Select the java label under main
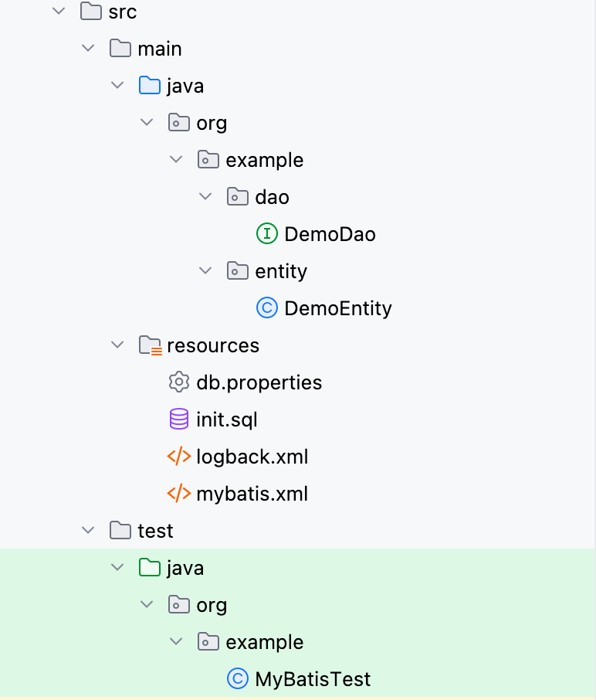 click(185, 86)
